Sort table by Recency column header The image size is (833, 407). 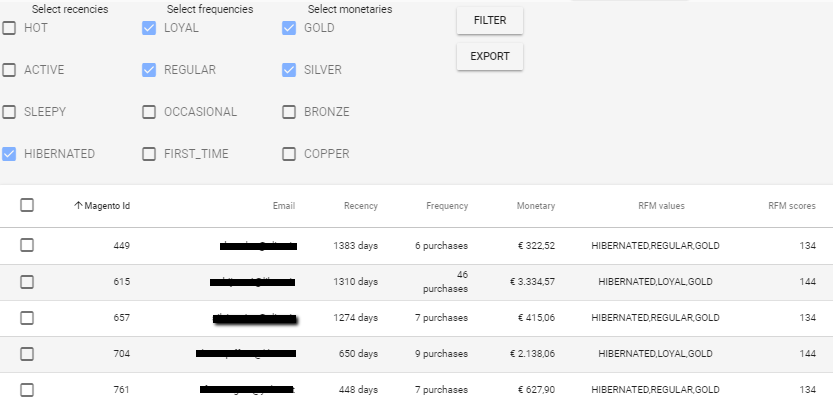click(x=361, y=206)
